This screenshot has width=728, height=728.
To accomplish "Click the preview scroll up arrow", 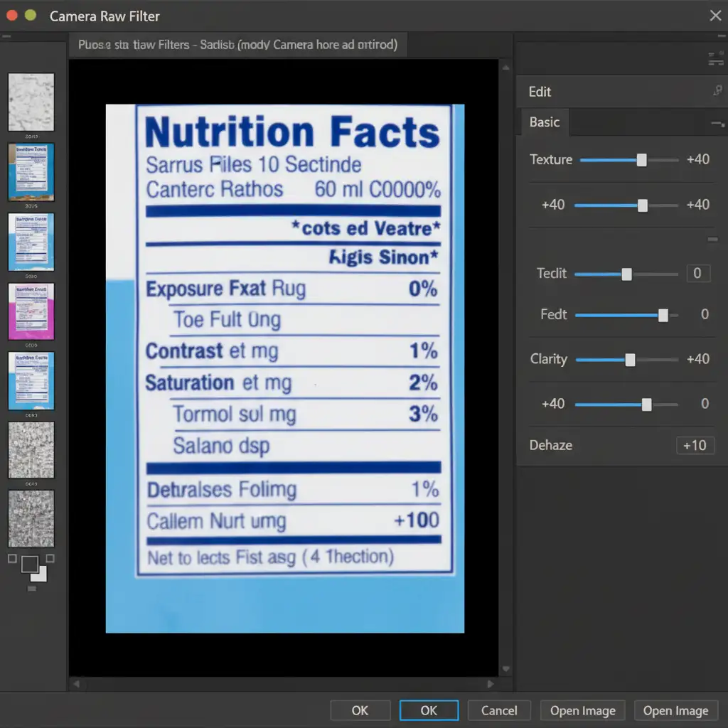I will (x=505, y=68).
